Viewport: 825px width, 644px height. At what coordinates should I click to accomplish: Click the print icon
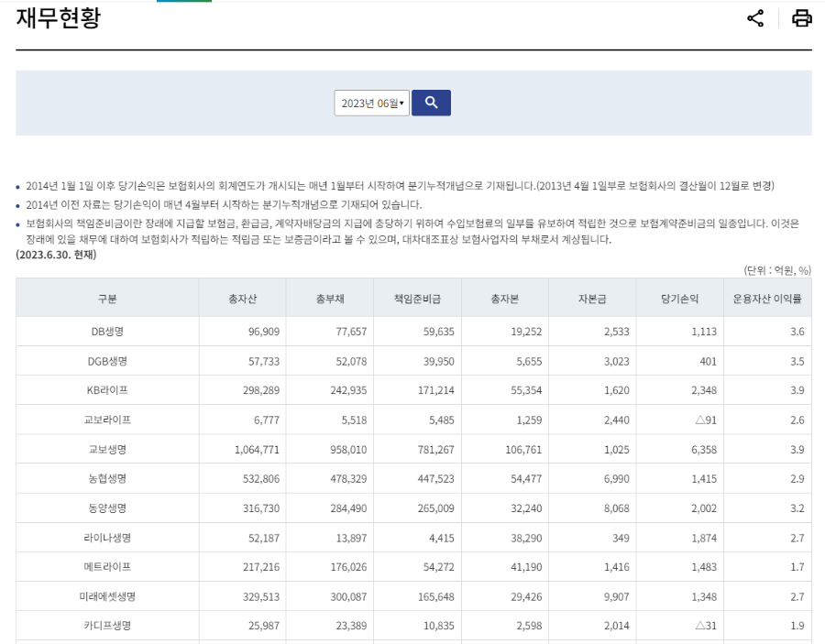coord(802,18)
